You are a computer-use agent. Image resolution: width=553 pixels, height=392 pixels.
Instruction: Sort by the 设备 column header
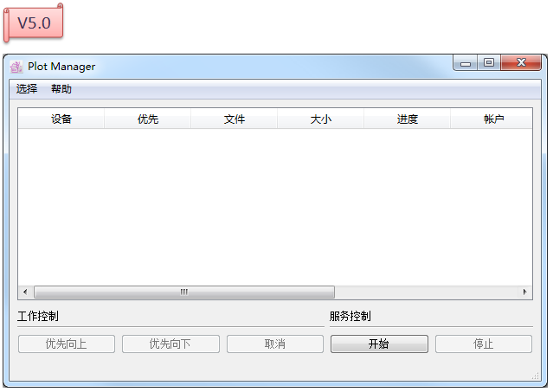point(61,119)
